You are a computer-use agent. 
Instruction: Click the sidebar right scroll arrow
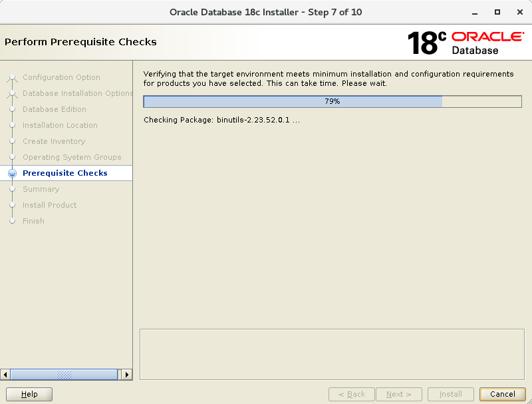[x=127, y=375]
